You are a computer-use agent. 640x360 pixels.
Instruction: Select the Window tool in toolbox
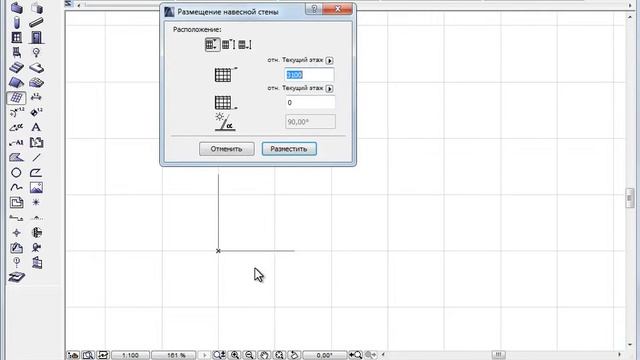pyautogui.click(x=16, y=38)
